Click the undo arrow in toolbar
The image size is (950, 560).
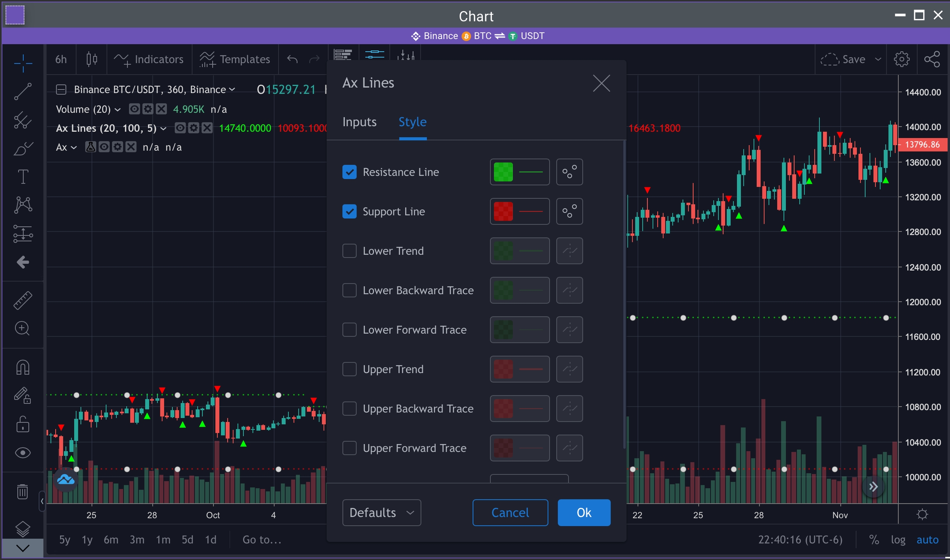pyautogui.click(x=292, y=59)
